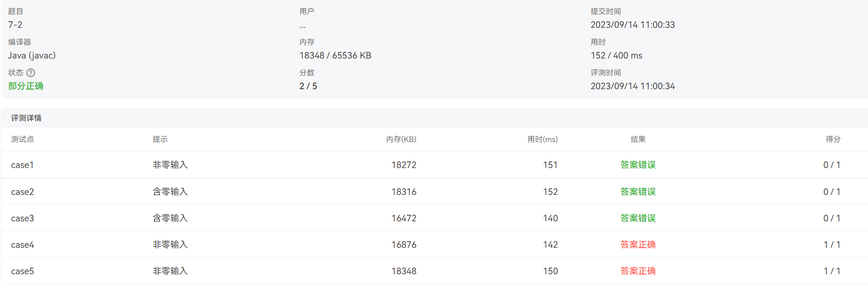Click the 评测详情 section heading
This screenshot has height=286, width=868.
click(26, 118)
